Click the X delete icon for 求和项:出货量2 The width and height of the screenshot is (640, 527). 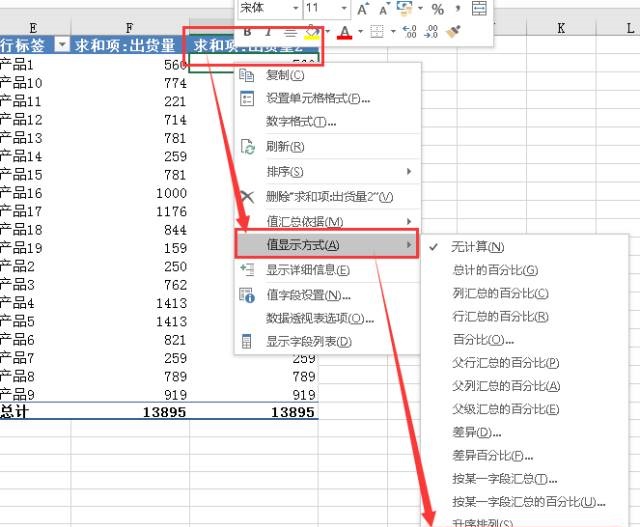pyautogui.click(x=247, y=197)
